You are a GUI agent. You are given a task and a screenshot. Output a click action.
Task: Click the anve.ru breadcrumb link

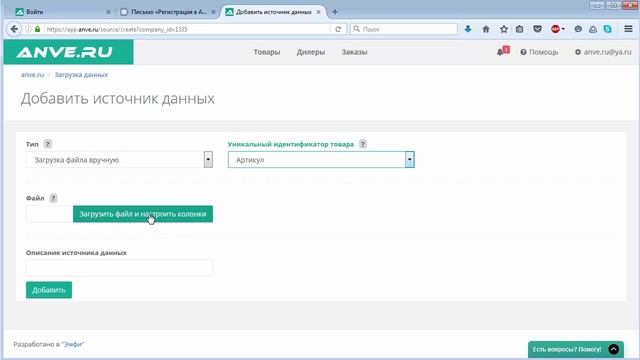[32, 75]
